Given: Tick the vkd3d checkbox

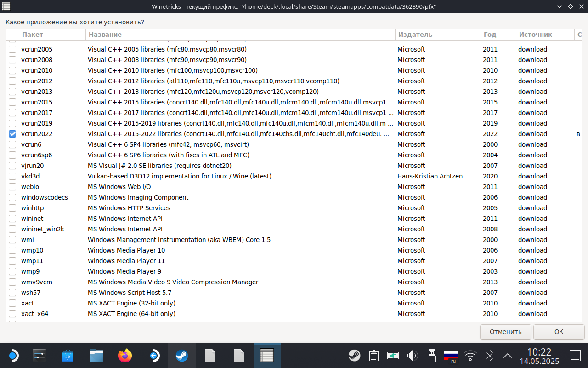Looking at the screenshot, I should [x=12, y=176].
